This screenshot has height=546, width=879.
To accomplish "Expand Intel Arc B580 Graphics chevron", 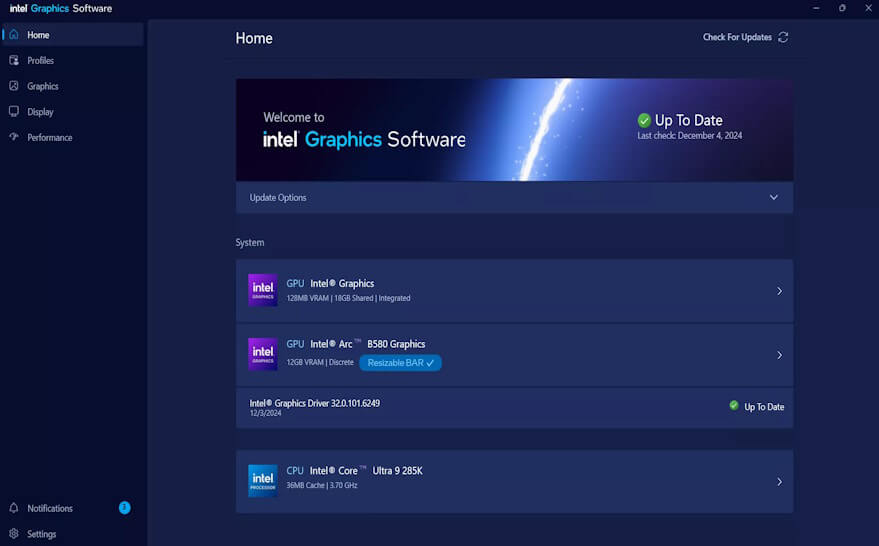I will tap(779, 355).
